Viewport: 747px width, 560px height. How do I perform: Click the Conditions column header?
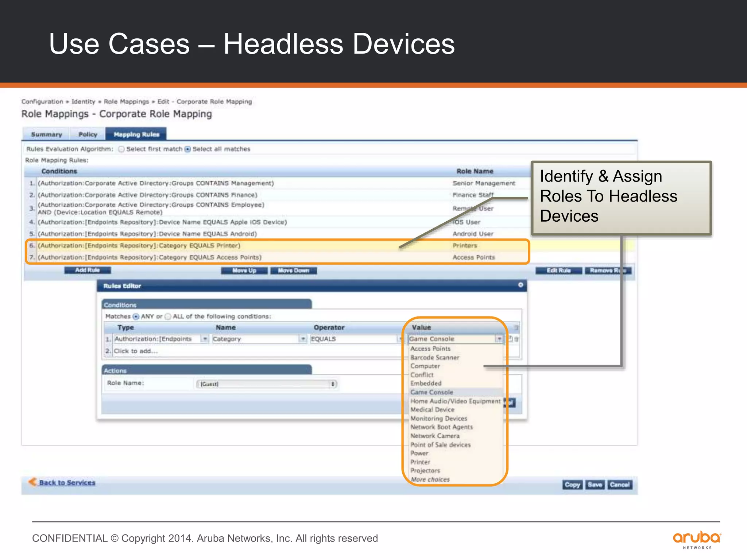click(59, 171)
